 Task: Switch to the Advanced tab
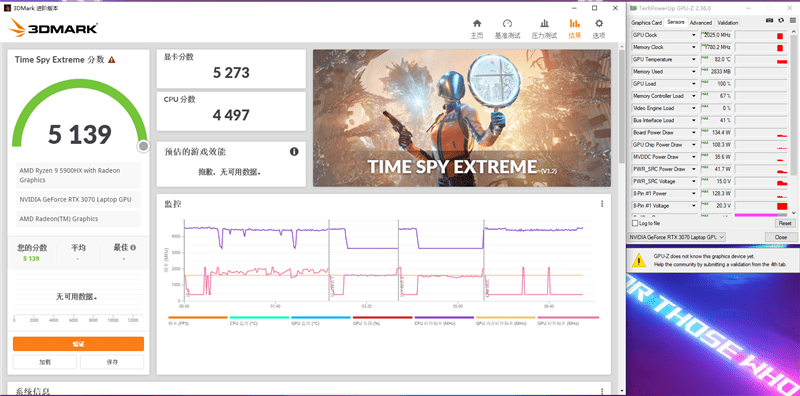pyautogui.click(x=701, y=22)
